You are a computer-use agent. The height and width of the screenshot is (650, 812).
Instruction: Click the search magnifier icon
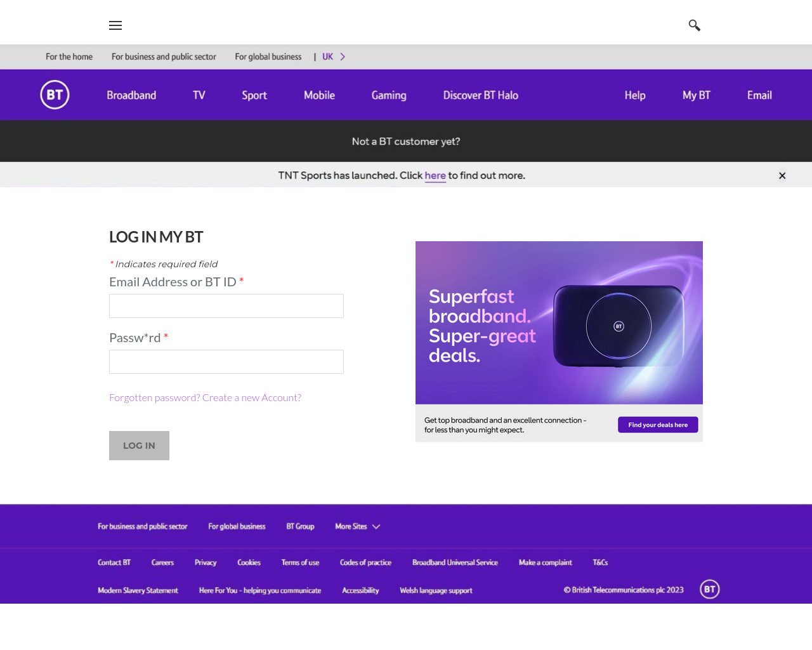point(695,25)
